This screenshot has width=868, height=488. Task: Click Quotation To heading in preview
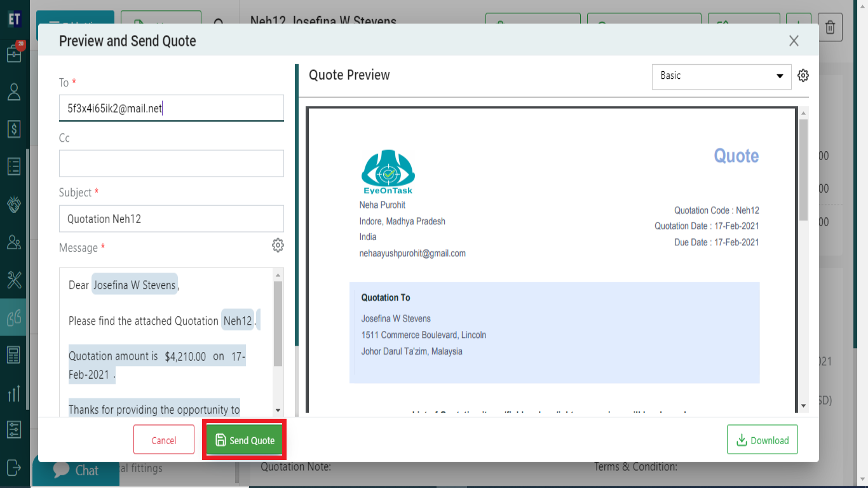point(386,297)
